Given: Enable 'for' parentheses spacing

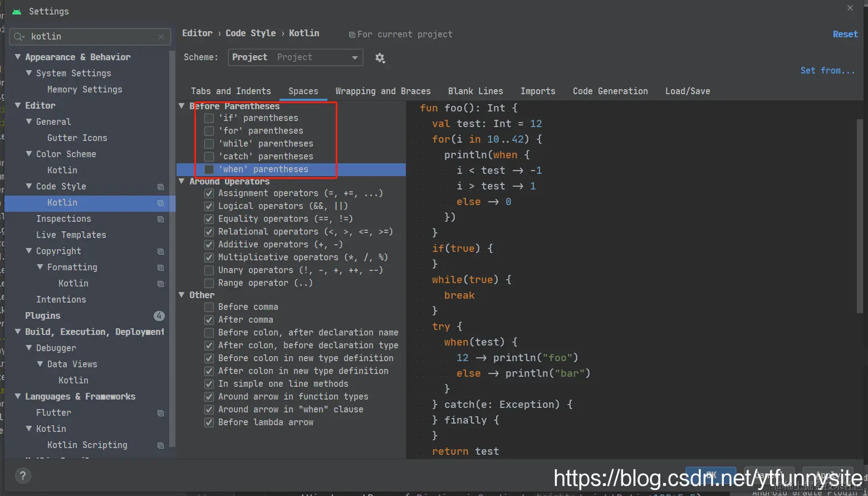Looking at the screenshot, I should (209, 131).
